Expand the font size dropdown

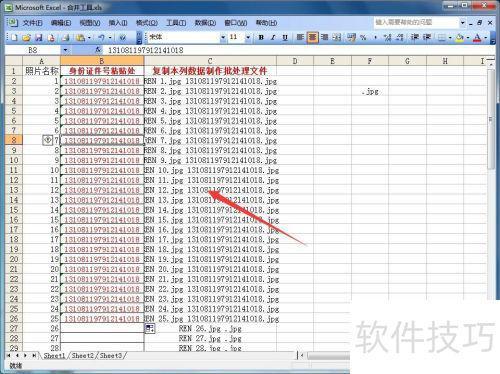tap(248, 37)
